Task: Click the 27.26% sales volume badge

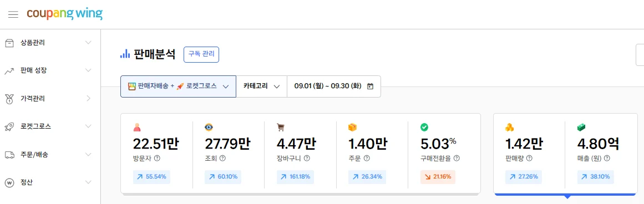Action: coord(524,177)
